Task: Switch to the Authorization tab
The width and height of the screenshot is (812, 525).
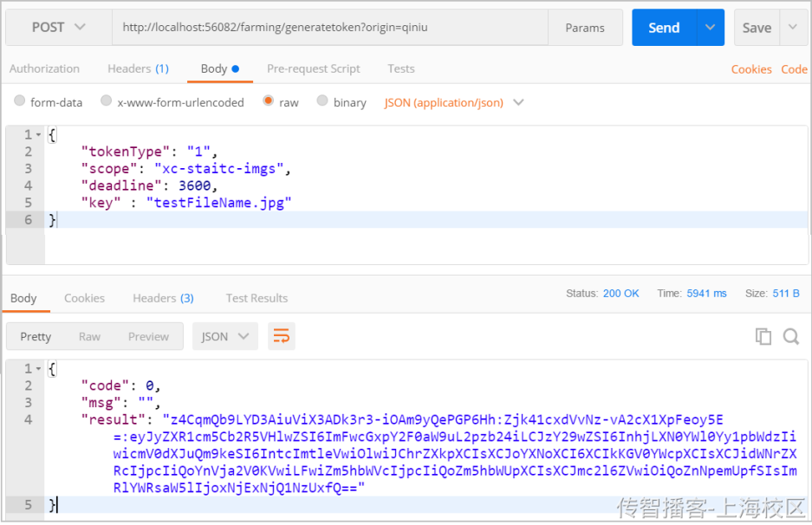Action: click(x=44, y=68)
